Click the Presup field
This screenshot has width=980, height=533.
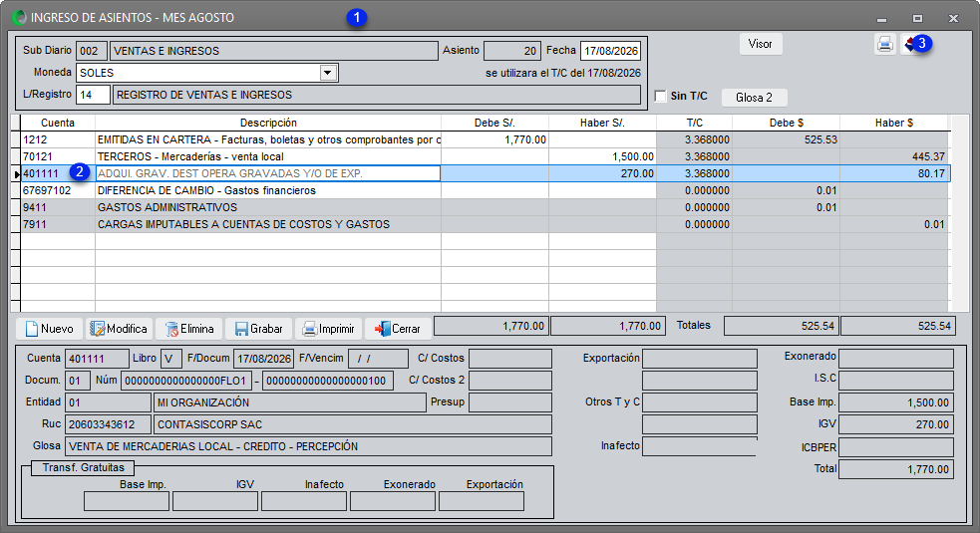(510, 402)
